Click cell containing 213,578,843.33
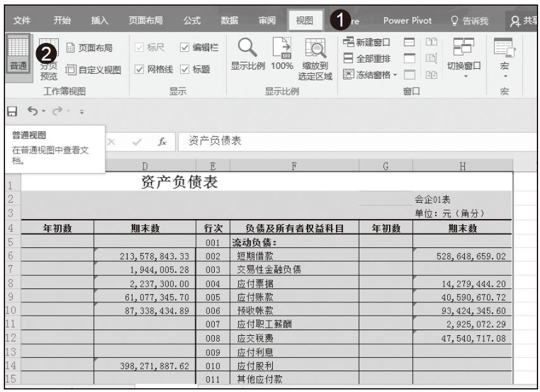Viewport: 540px width, 392px height. tap(145, 256)
